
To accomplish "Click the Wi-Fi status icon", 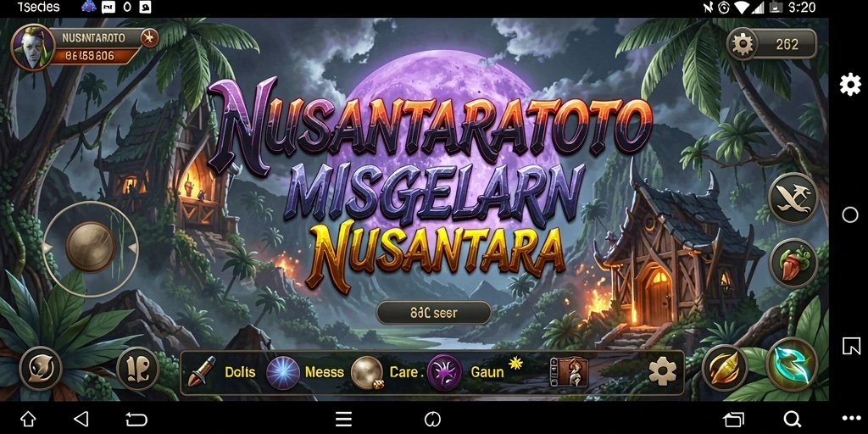I will pos(742,7).
